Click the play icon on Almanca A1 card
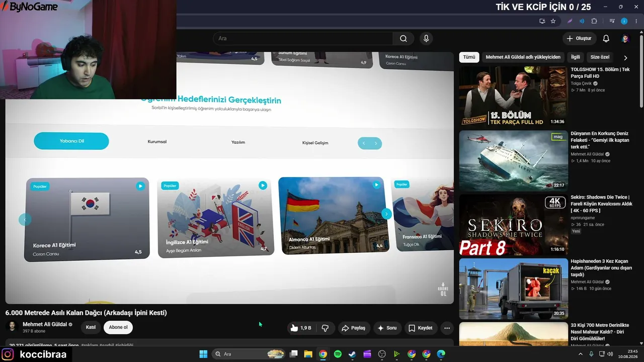The height and width of the screenshot is (362, 644). coord(376,185)
